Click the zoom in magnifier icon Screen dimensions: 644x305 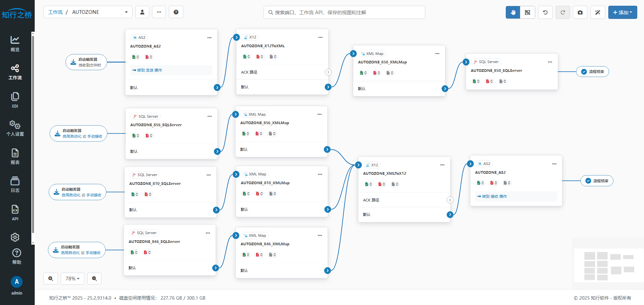point(51,279)
